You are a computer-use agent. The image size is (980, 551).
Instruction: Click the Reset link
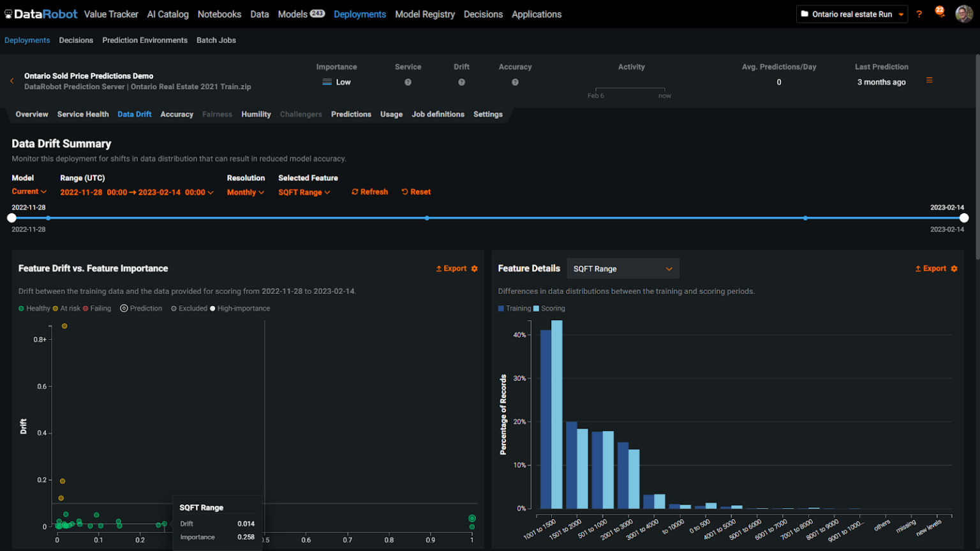[x=416, y=192]
